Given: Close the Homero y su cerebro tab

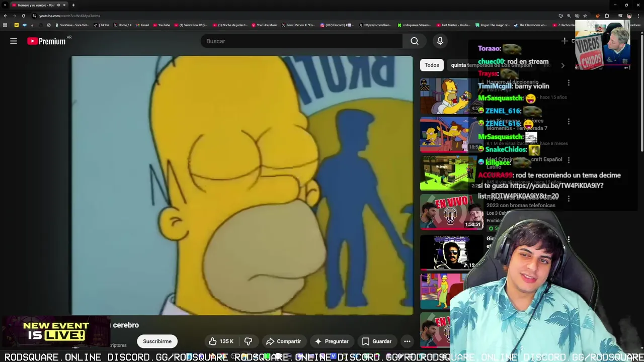Looking at the screenshot, I should (64, 5).
